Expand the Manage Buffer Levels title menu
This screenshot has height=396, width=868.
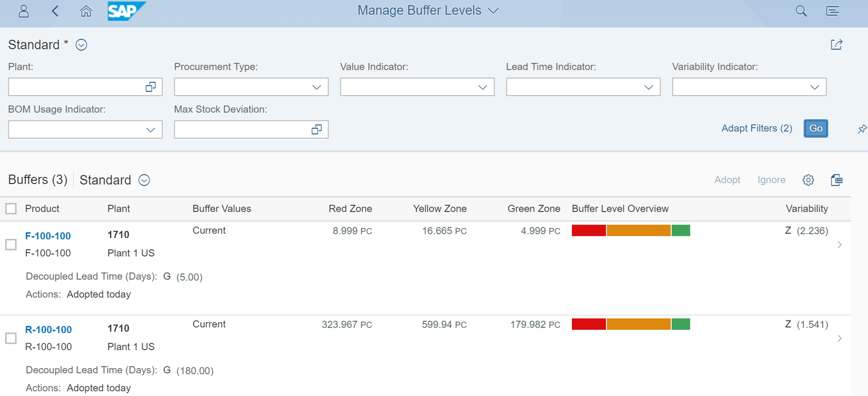(x=493, y=11)
